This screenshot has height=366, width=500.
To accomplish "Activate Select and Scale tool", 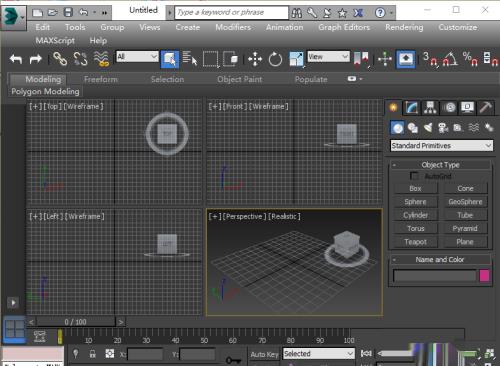I will point(296,59).
